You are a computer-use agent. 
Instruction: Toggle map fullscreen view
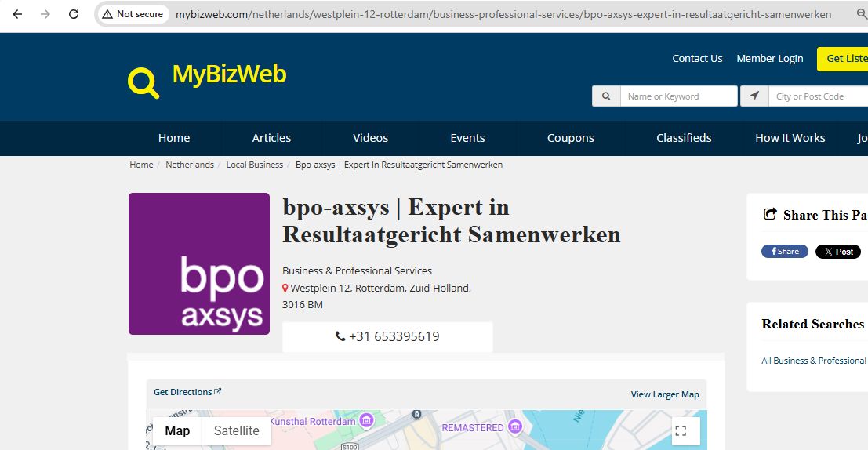(x=686, y=431)
